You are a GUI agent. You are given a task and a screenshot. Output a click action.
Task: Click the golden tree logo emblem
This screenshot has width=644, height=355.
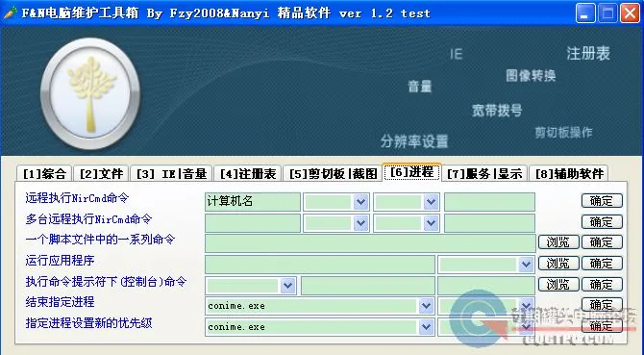(90, 93)
